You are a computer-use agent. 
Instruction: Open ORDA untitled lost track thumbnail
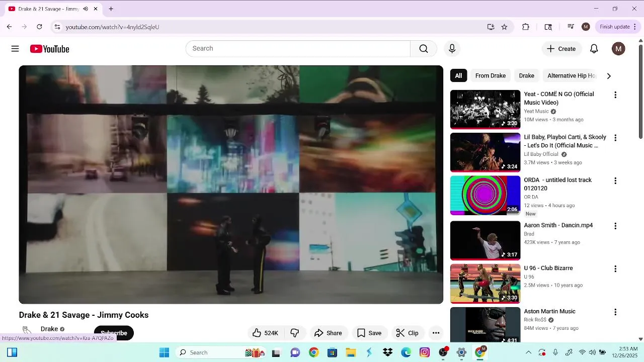tap(485, 195)
